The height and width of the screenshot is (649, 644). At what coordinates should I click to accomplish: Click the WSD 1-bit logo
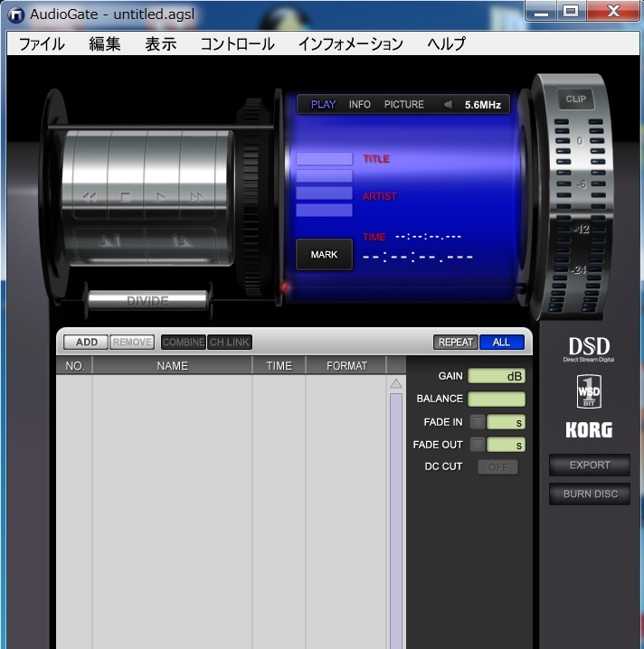tap(589, 391)
